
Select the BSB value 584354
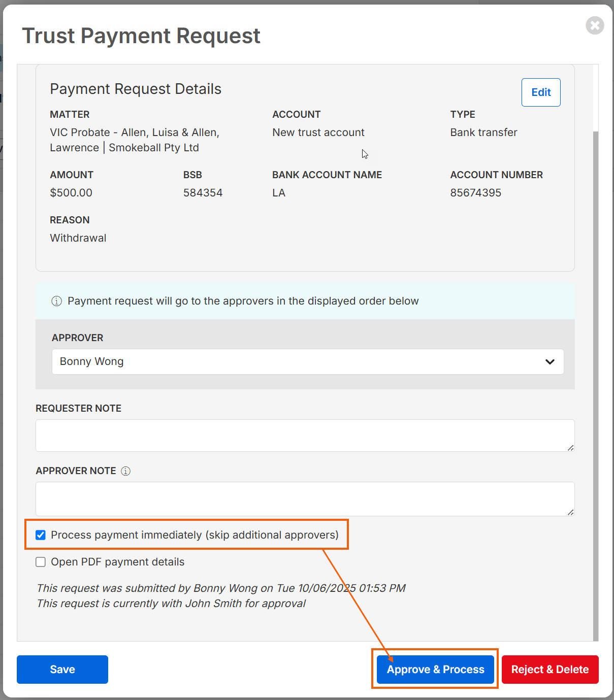pos(203,193)
